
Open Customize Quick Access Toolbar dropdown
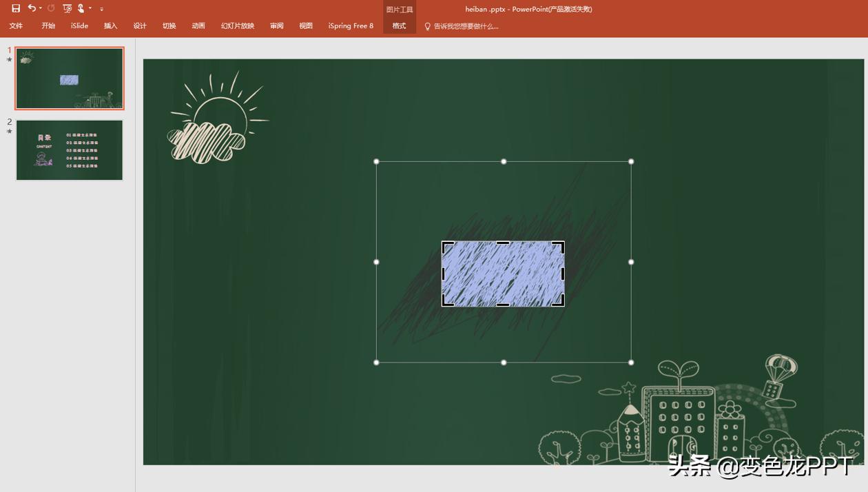tap(102, 9)
